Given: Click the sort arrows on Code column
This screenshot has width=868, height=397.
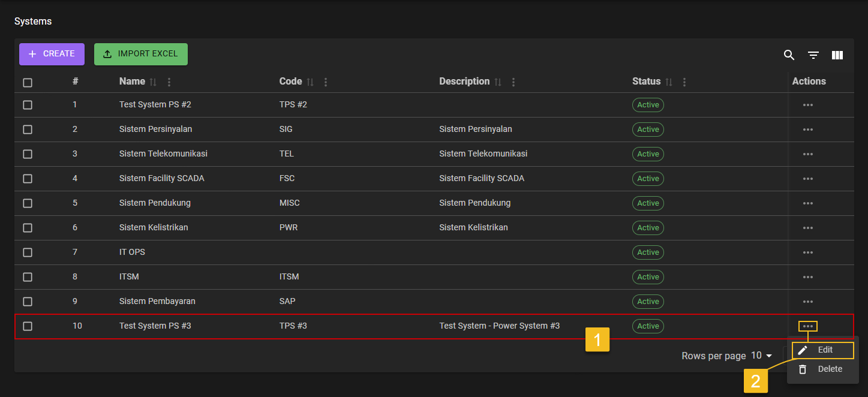Looking at the screenshot, I should pos(310,82).
